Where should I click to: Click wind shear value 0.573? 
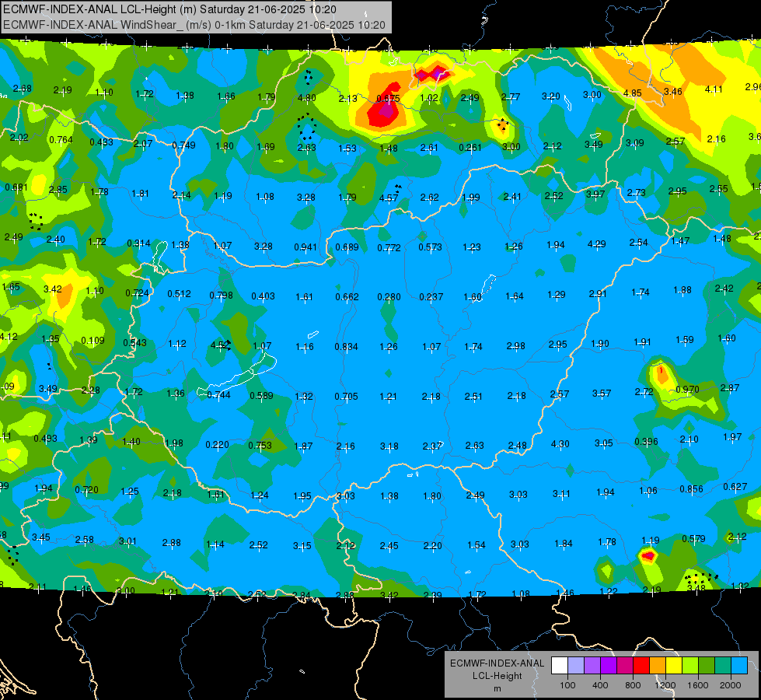point(431,247)
